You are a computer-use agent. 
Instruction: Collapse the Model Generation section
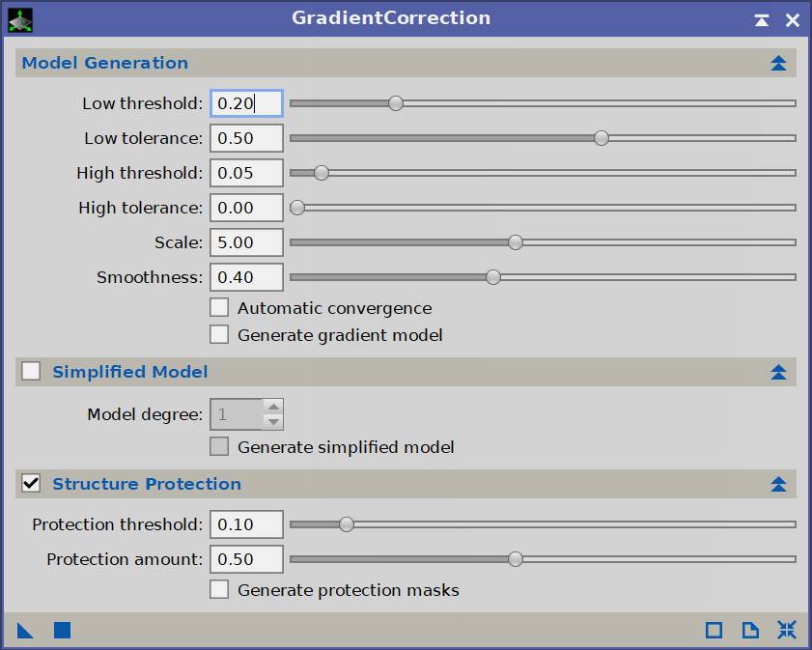pyautogui.click(x=778, y=63)
